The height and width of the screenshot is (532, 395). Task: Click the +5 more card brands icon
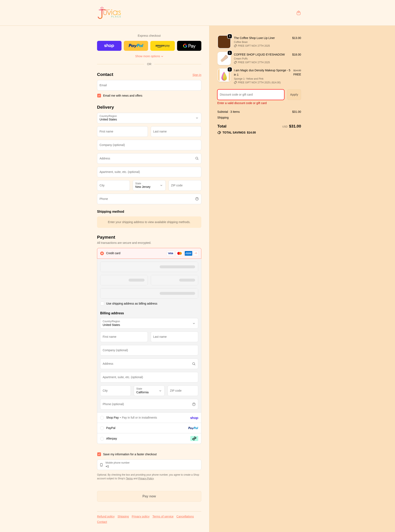[x=196, y=253]
